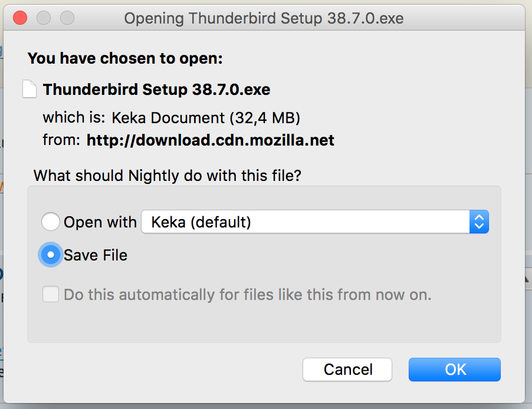The image size is (532, 409).
Task: Click the grayed-out minimize window button
Action: click(x=44, y=18)
